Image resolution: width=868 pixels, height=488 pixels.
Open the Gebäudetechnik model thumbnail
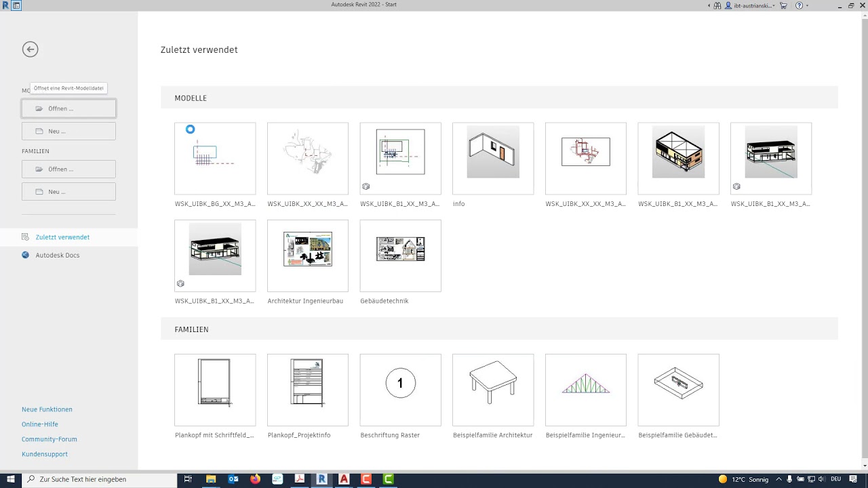(x=401, y=256)
